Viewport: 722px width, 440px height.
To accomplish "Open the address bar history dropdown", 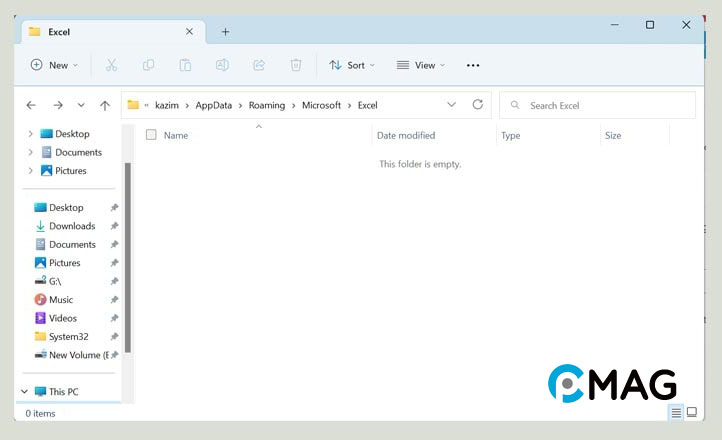I will click(452, 105).
